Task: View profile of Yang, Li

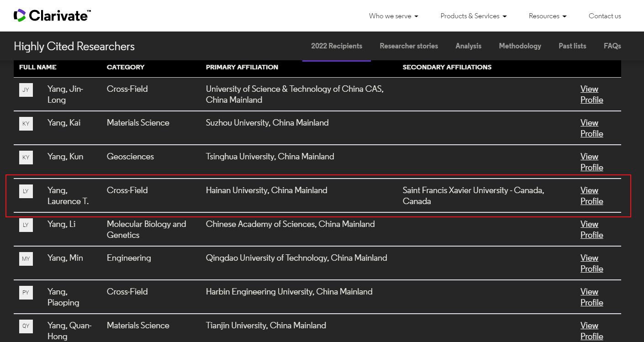Action: pos(591,230)
